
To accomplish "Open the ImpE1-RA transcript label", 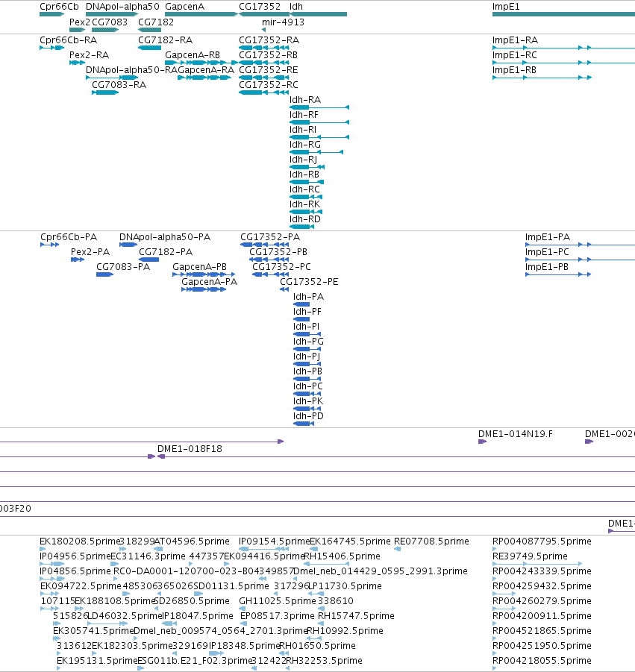I will tap(515, 40).
